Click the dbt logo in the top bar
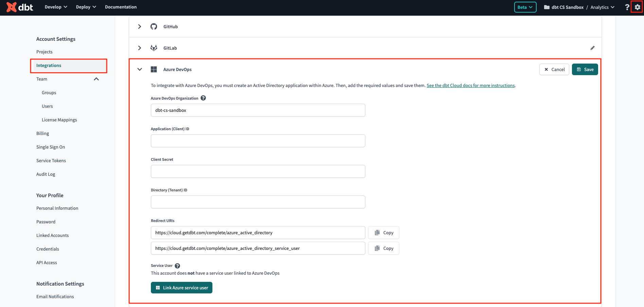 click(19, 7)
